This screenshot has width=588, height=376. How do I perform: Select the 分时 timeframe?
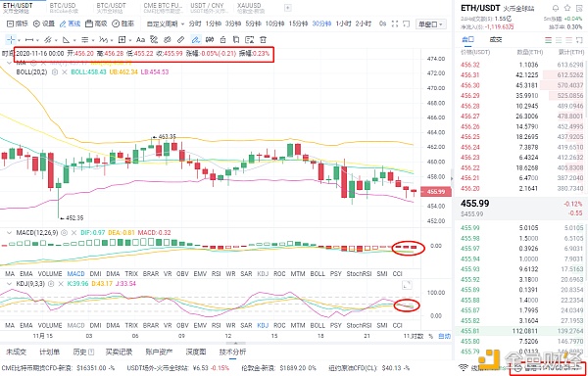click(195, 23)
